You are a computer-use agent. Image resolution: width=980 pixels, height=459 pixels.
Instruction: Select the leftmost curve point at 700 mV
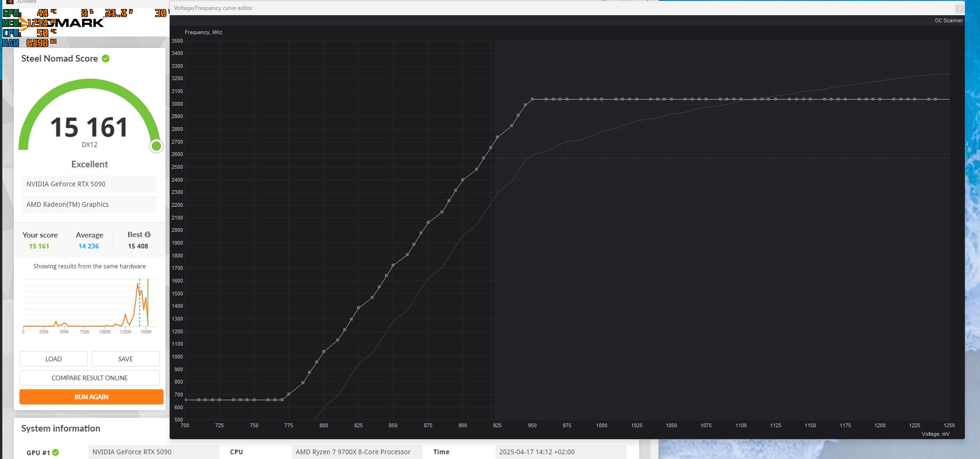[185, 400]
